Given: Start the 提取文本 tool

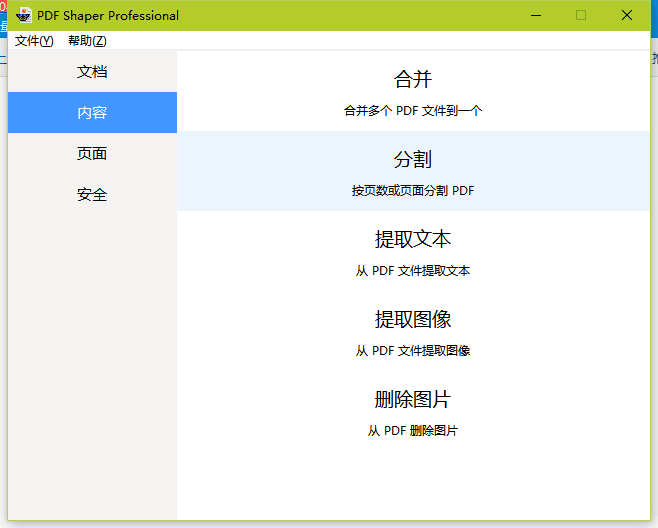Looking at the screenshot, I should (x=413, y=251).
